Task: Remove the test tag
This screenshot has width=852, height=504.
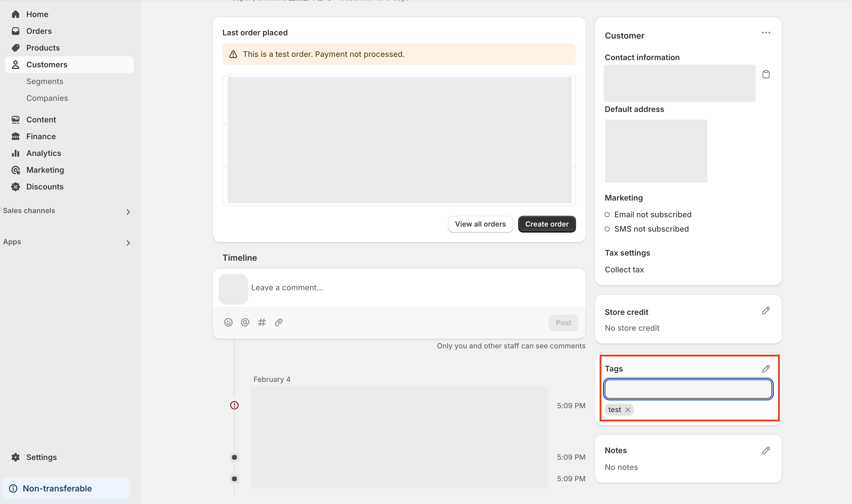Action: (628, 410)
